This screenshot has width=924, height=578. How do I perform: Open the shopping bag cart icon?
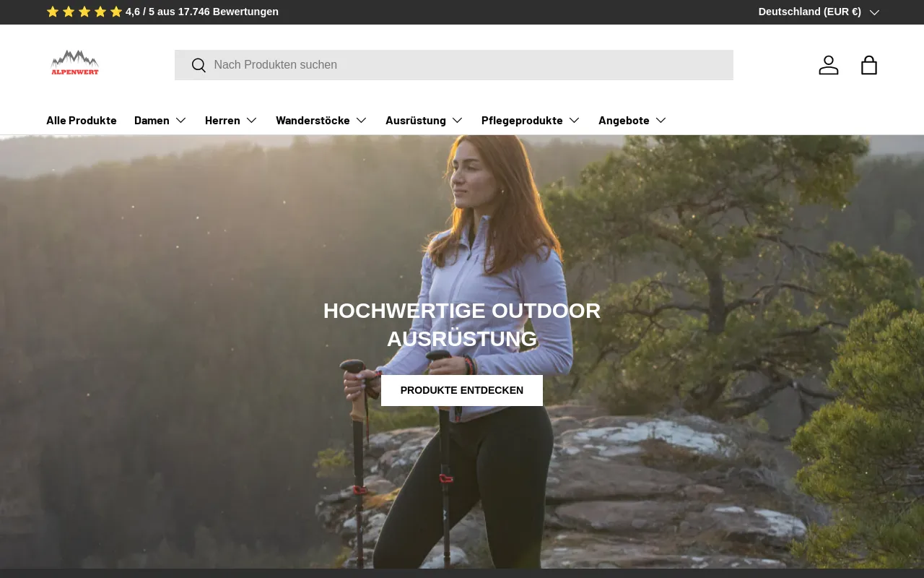pos(869,65)
